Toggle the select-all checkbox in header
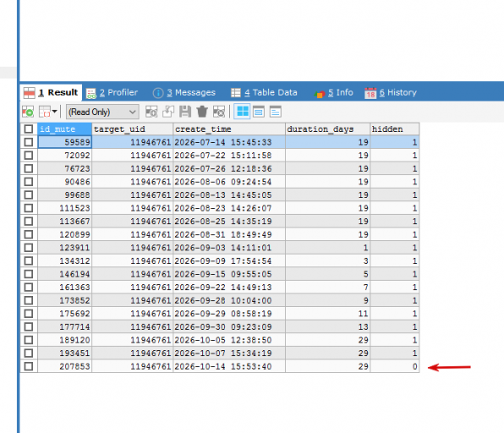Image resolution: width=504 pixels, height=433 pixels. pyautogui.click(x=29, y=129)
